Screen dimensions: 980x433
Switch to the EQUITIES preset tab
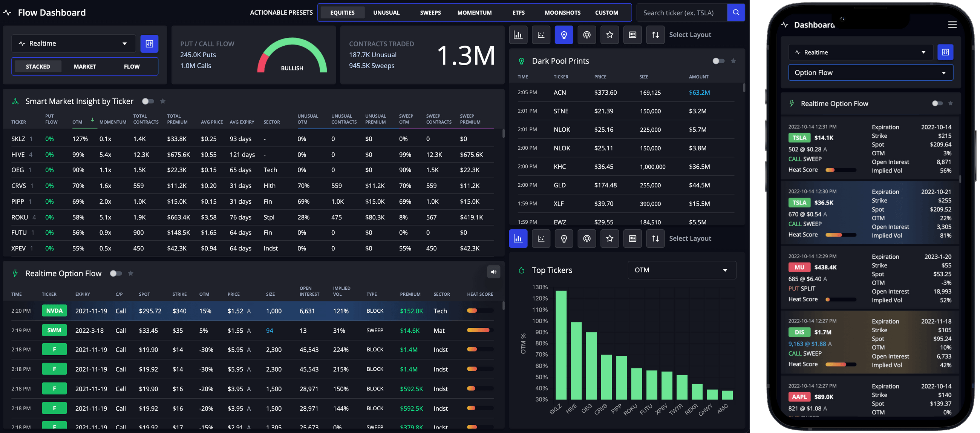(342, 12)
